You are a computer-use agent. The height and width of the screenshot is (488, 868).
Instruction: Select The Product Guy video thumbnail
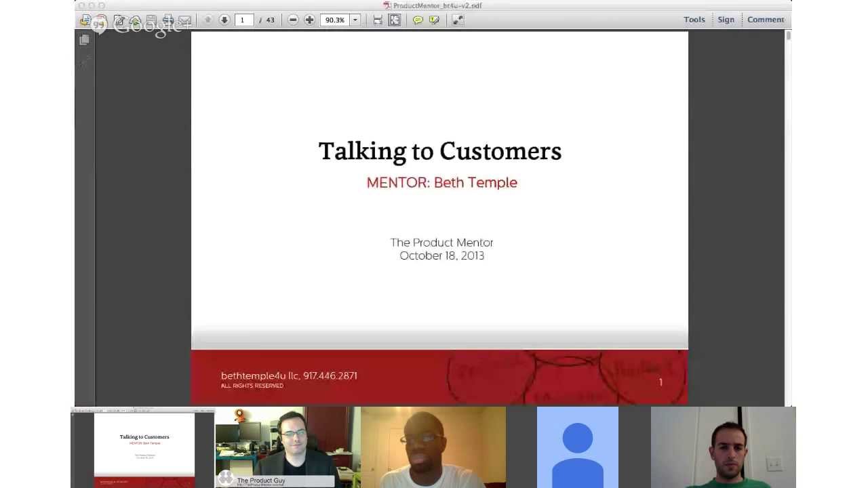(x=288, y=447)
